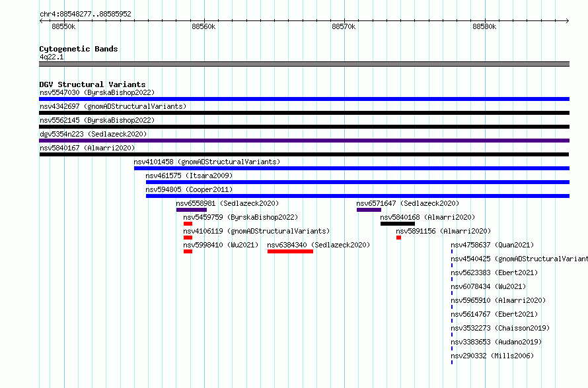Open nsv290332 (Mills2006) label

[492, 356]
